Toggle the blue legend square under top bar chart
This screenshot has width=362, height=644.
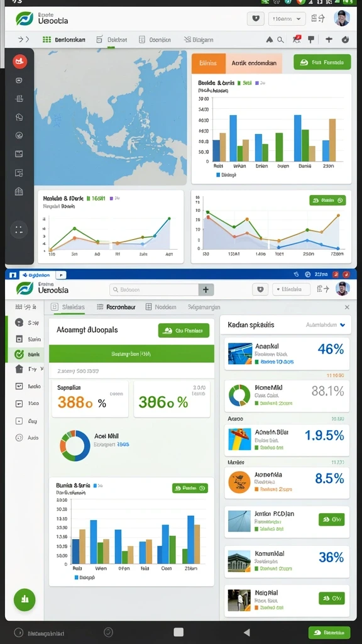click(218, 175)
